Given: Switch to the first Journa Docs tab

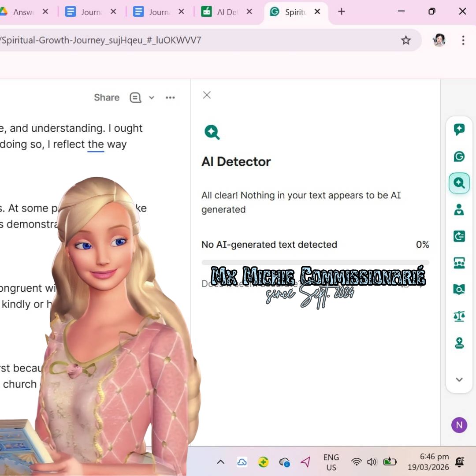Looking at the screenshot, I should tap(88, 12).
